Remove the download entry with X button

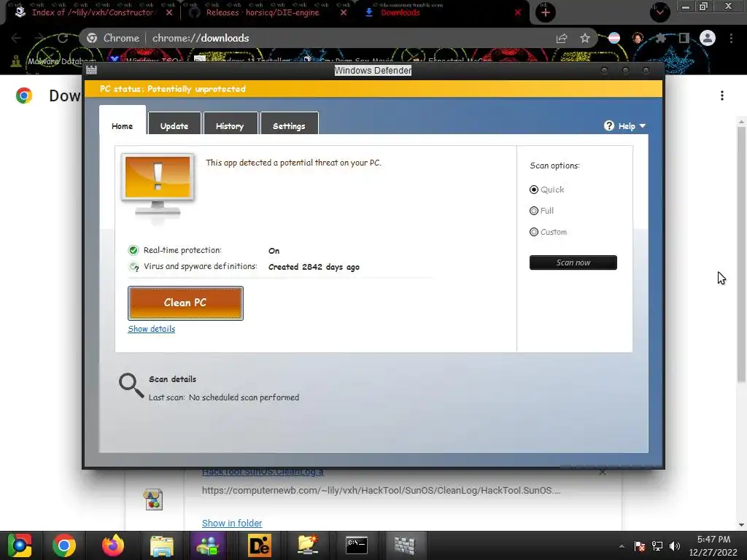[x=603, y=472]
